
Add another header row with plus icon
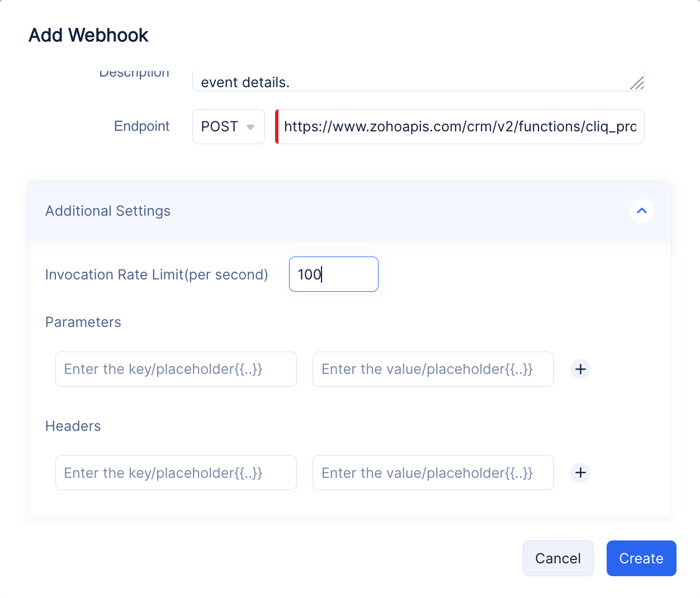pyautogui.click(x=580, y=473)
